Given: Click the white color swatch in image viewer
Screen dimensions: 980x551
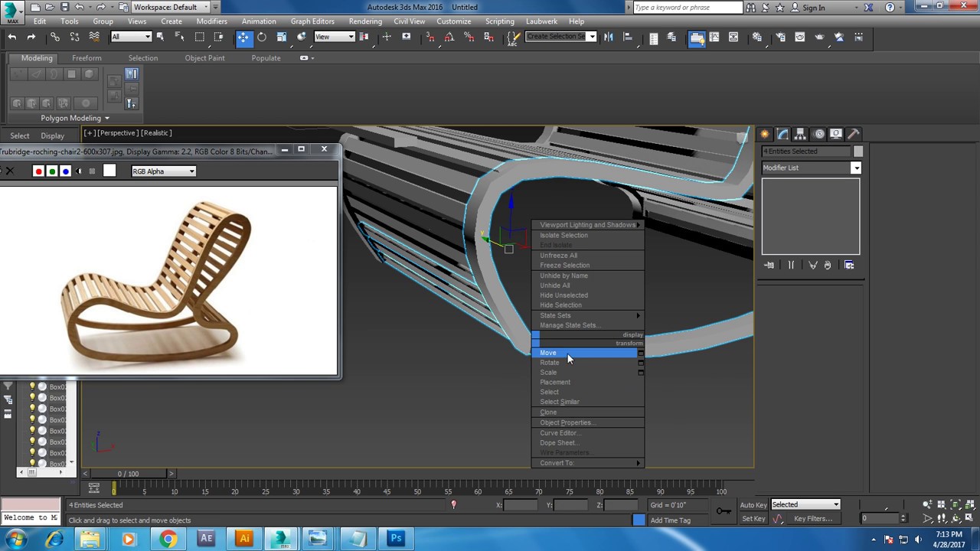Looking at the screenshot, I should [x=109, y=171].
